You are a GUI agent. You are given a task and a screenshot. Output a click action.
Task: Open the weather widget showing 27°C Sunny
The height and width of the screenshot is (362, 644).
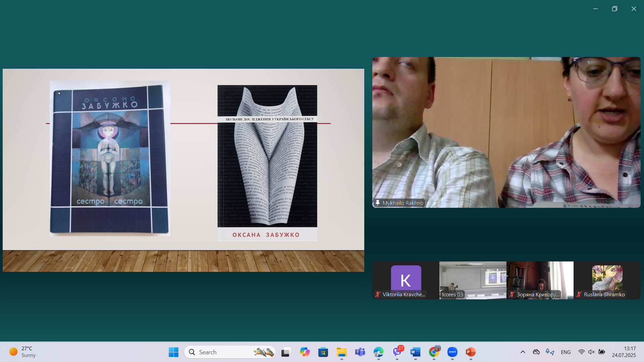coord(22,352)
